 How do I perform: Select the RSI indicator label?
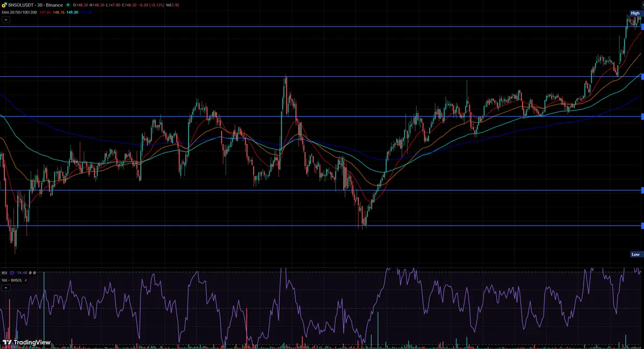4,273
